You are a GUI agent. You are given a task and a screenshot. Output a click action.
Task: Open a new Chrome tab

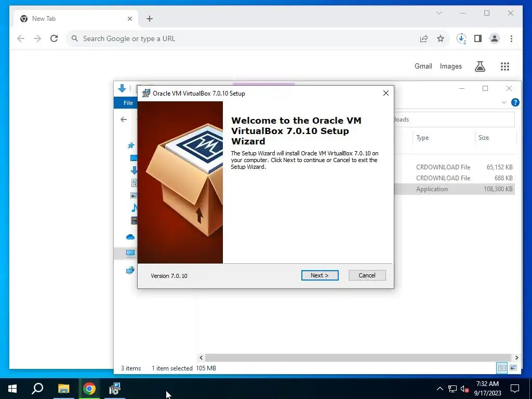(x=150, y=19)
